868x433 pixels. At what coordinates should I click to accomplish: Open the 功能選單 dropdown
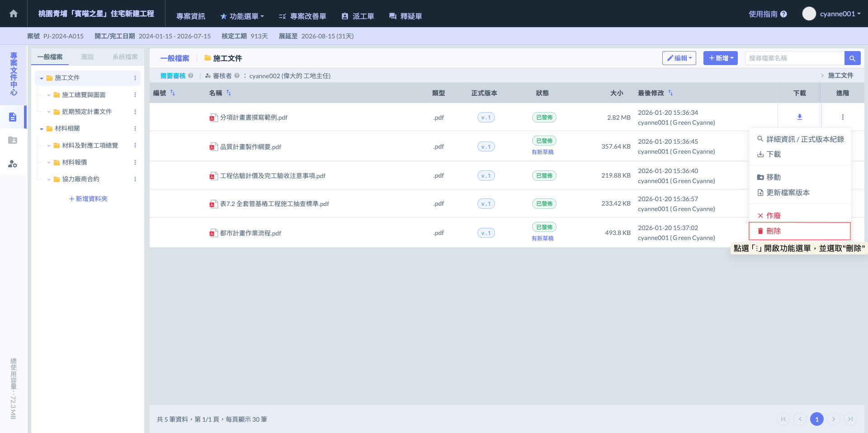click(x=242, y=16)
